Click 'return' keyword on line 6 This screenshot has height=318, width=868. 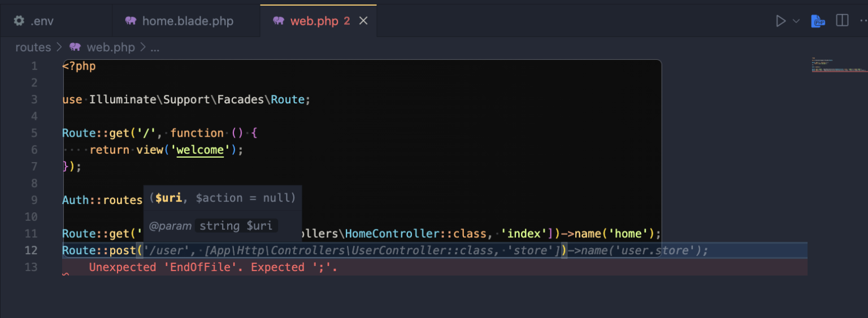tap(109, 150)
